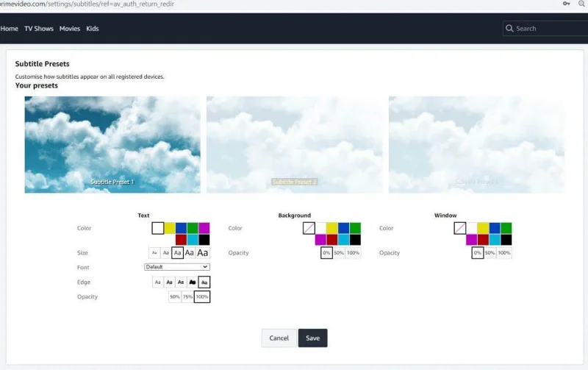Screen dimensions: 588x370
Task: Click the browser password key icon
Action: [x=566, y=4]
